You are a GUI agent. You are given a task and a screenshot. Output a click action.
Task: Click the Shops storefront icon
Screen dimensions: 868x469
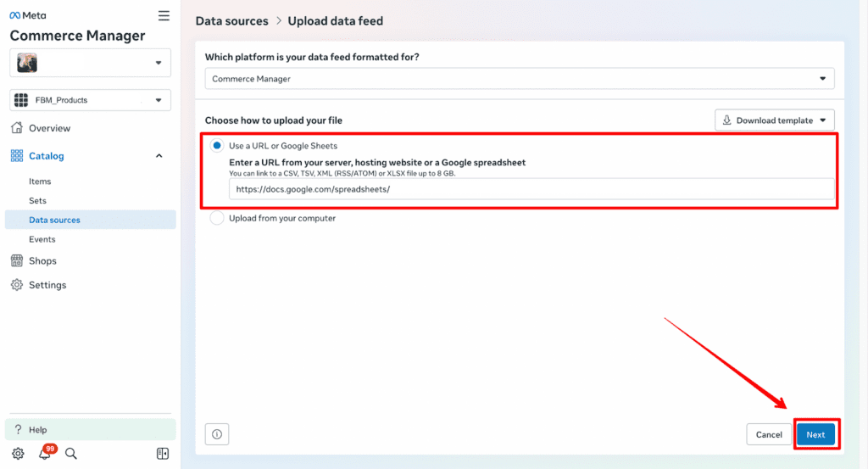pos(17,261)
